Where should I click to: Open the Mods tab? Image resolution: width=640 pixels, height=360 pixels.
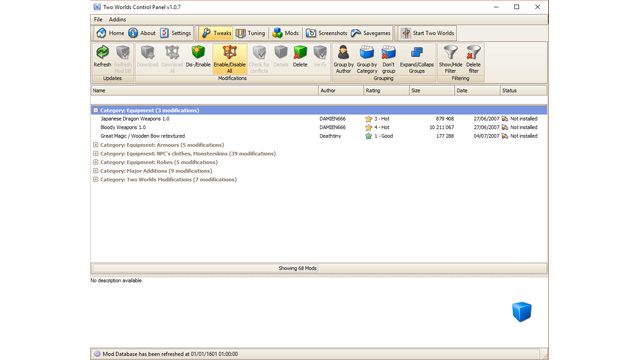286,33
